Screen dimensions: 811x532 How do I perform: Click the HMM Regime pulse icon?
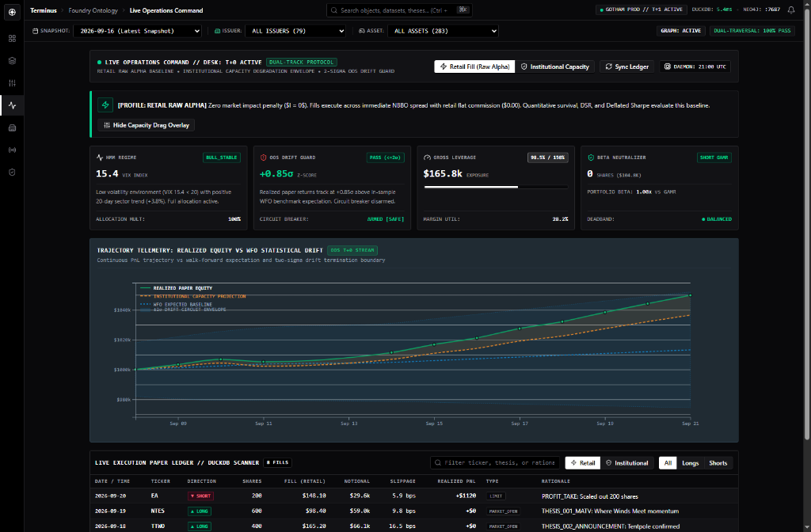click(x=100, y=158)
